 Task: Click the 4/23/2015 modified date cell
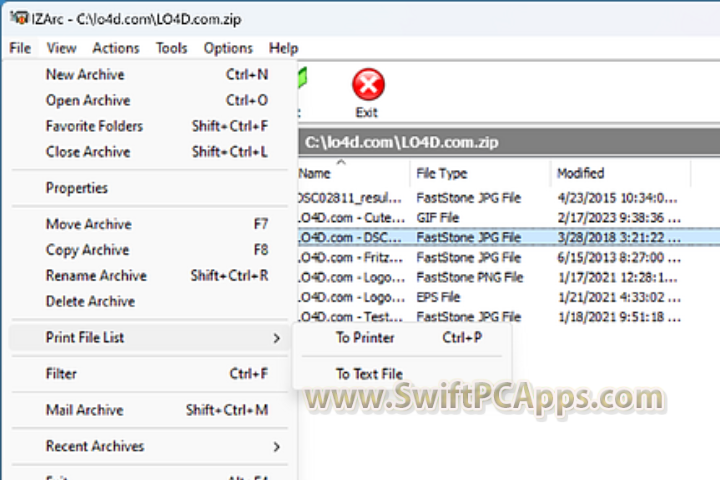pyautogui.click(x=618, y=198)
